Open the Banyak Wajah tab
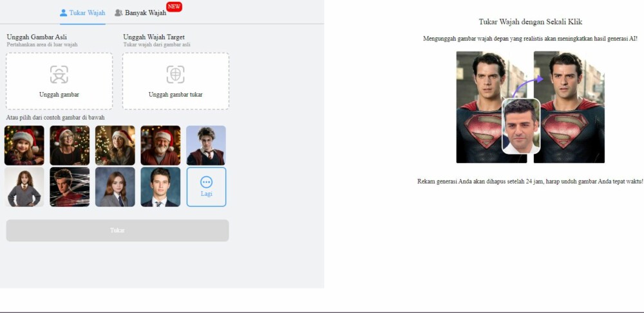The image size is (644, 313). coord(141,13)
